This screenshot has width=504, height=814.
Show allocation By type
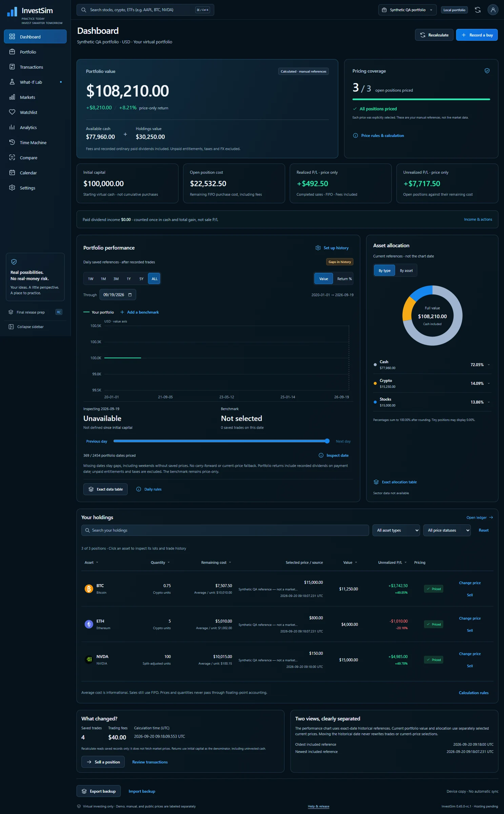pyautogui.click(x=384, y=270)
